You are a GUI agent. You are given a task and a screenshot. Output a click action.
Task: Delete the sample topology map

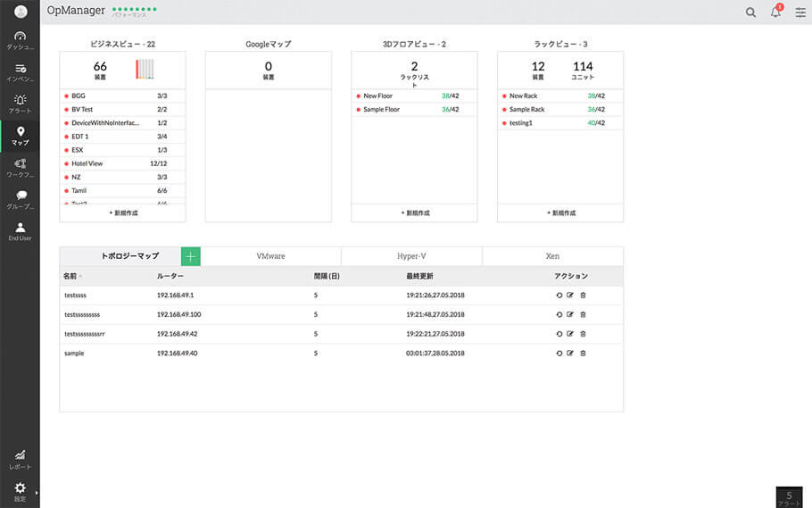pyautogui.click(x=583, y=354)
